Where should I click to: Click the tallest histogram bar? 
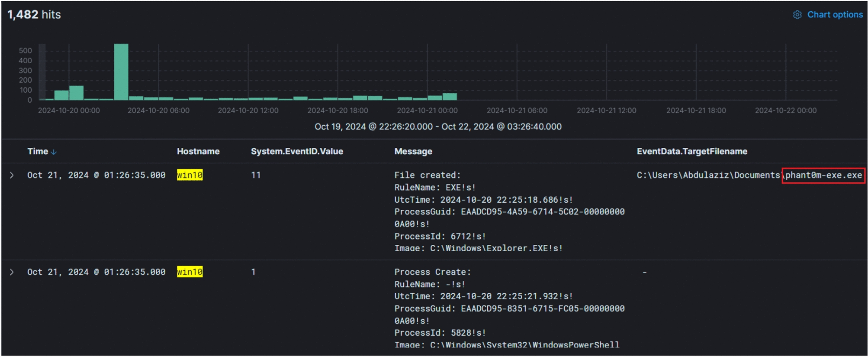point(121,72)
